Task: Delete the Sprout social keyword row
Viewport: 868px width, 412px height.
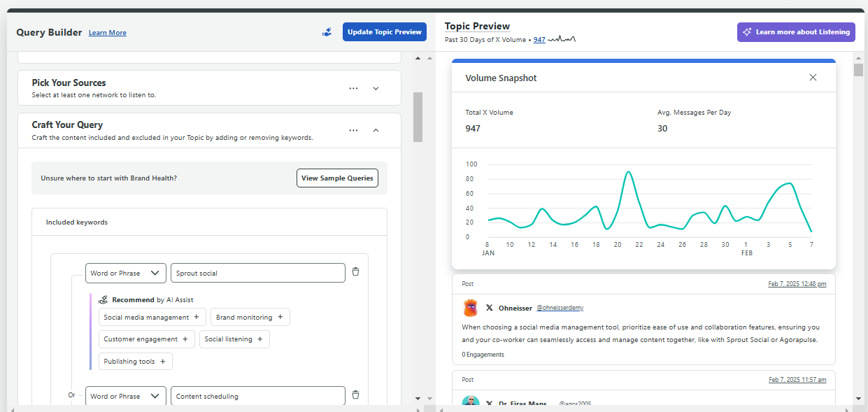Action: tap(355, 272)
